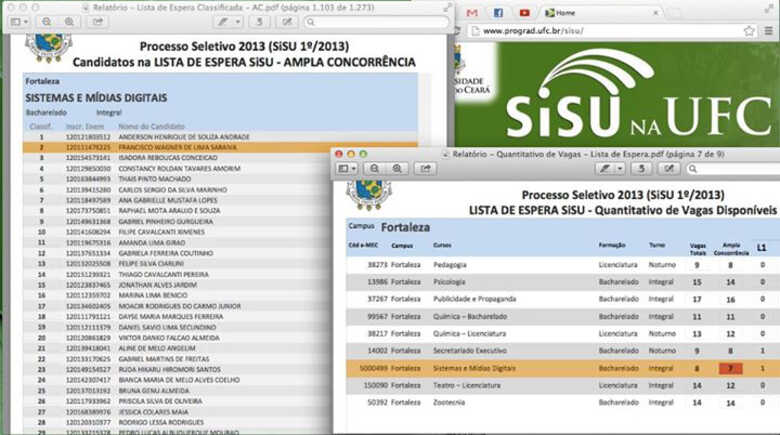The width and height of the screenshot is (780, 435).
Task: Click candidate CARLOS SERGIO DA SILVA MARINHO
Action: pos(172,190)
